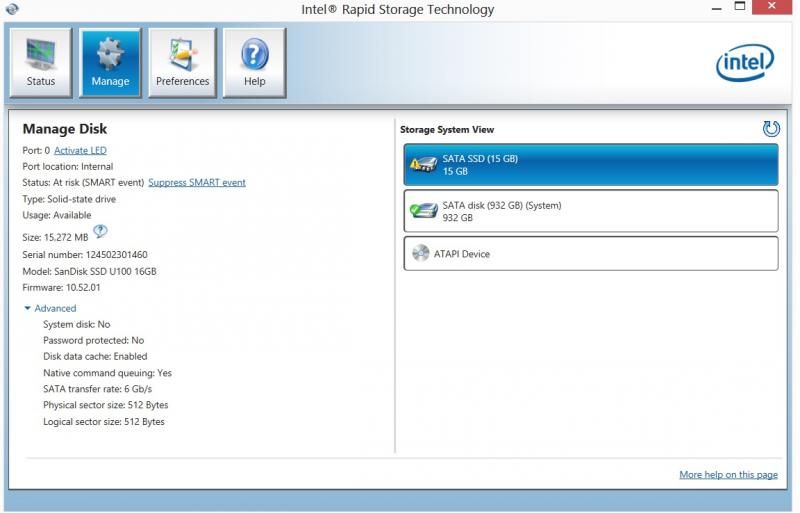Switch to the Manage tab

coord(110,63)
